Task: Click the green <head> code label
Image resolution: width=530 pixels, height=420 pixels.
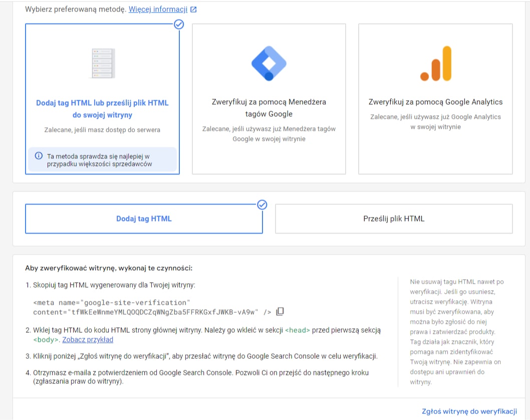Action: tap(298, 330)
